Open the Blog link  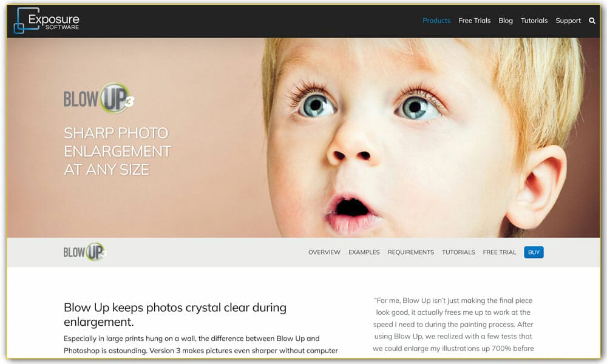pos(505,21)
